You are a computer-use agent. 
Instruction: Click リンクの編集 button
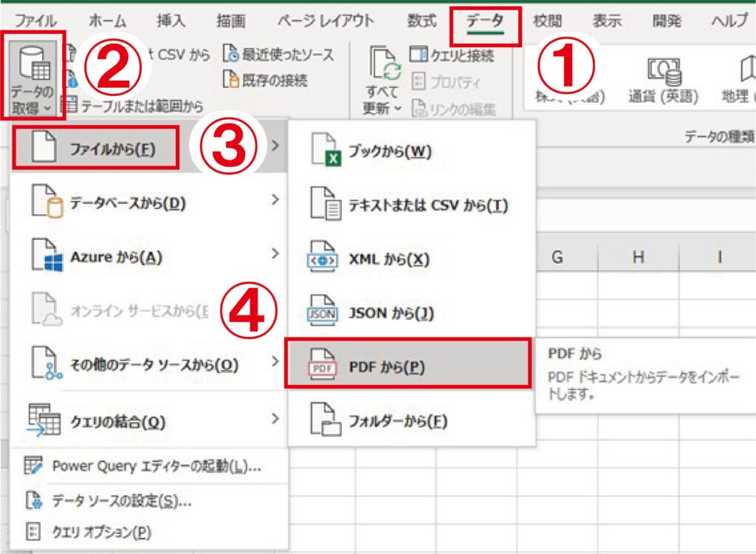coord(454,109)
